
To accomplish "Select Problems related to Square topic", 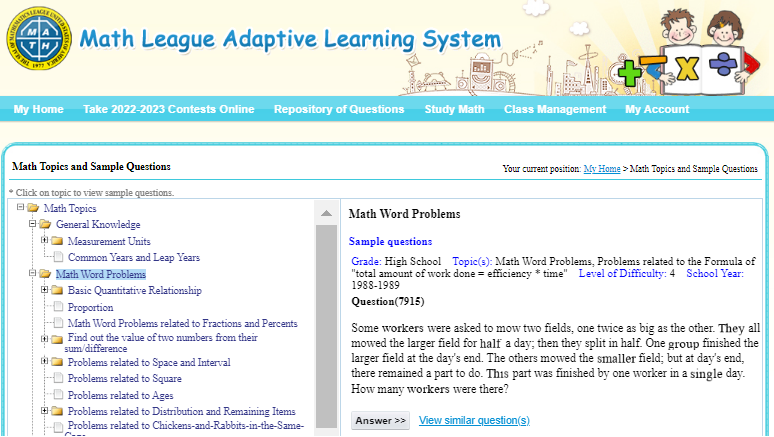I will point(124,379).
